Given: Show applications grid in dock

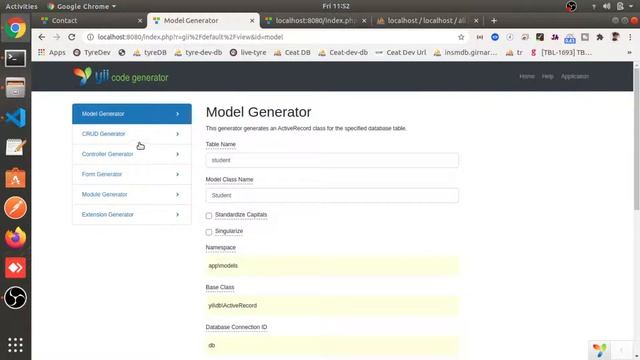Looking at the screenshot, I should coord(16,345).
